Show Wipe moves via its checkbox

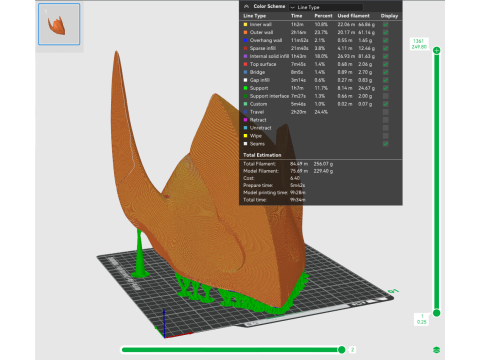pyautogui.click(x=386, y=136)
